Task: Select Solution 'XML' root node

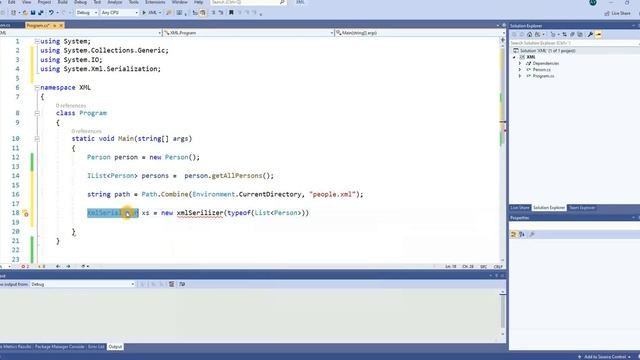Action: point(547,51)
